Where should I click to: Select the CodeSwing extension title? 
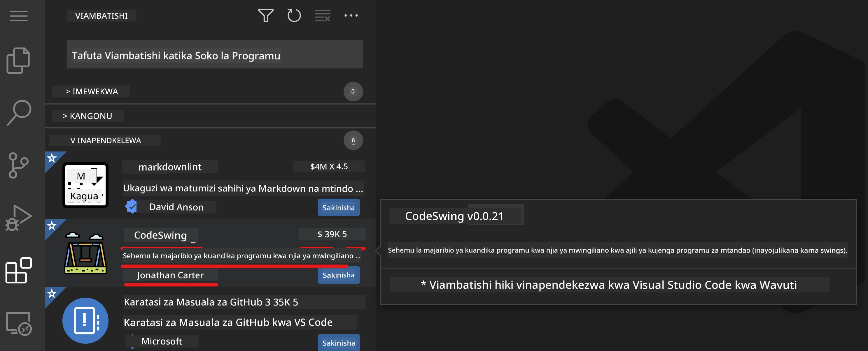click(161, 235)
